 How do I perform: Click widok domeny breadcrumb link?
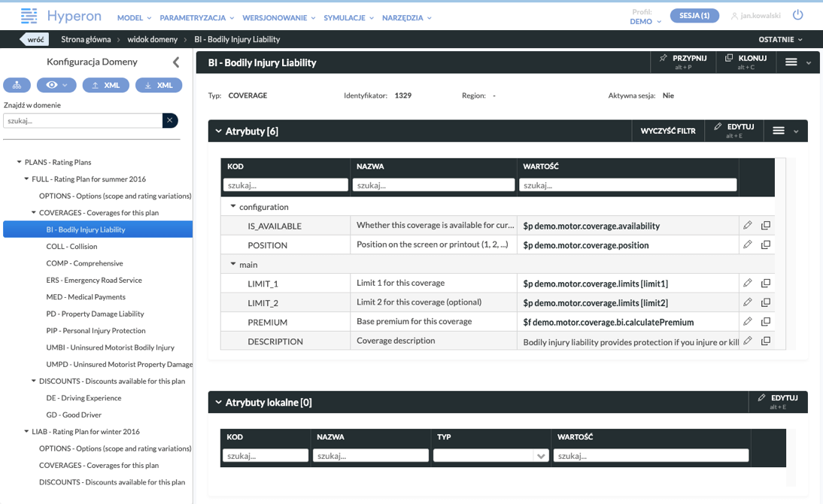(152, 39)
